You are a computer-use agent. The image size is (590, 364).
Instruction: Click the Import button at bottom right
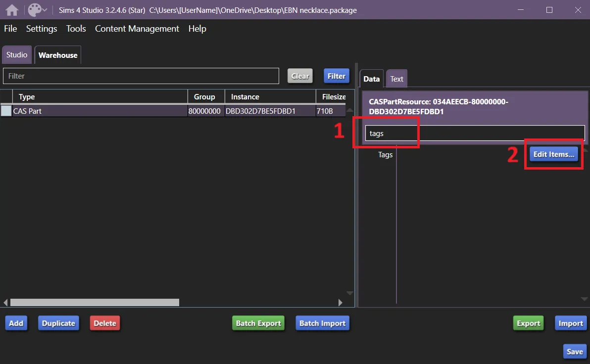tap(570, 323)
